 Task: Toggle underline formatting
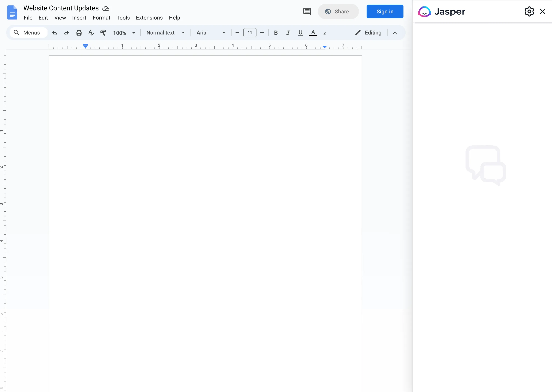point(300,33)
